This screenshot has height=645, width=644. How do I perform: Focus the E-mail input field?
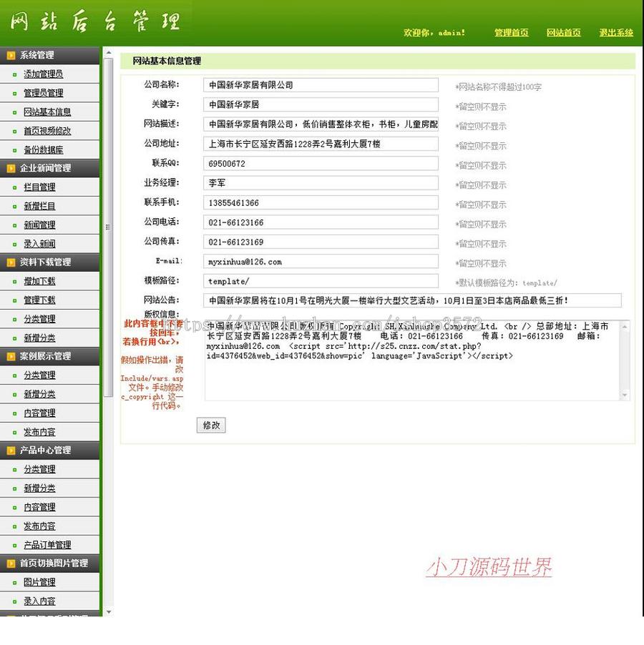pyautogui.click(x=321, y=262)
